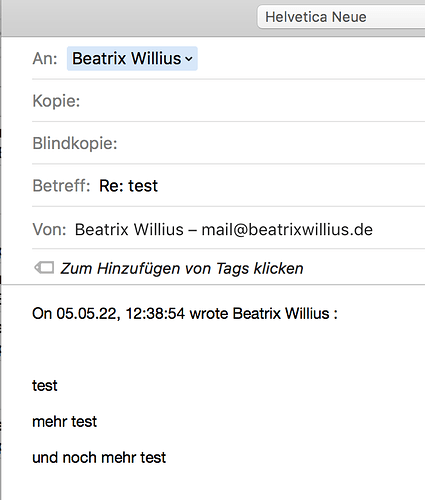
Task: Focus the Blindkopie recipient field
Action: [x=272, y=143]
